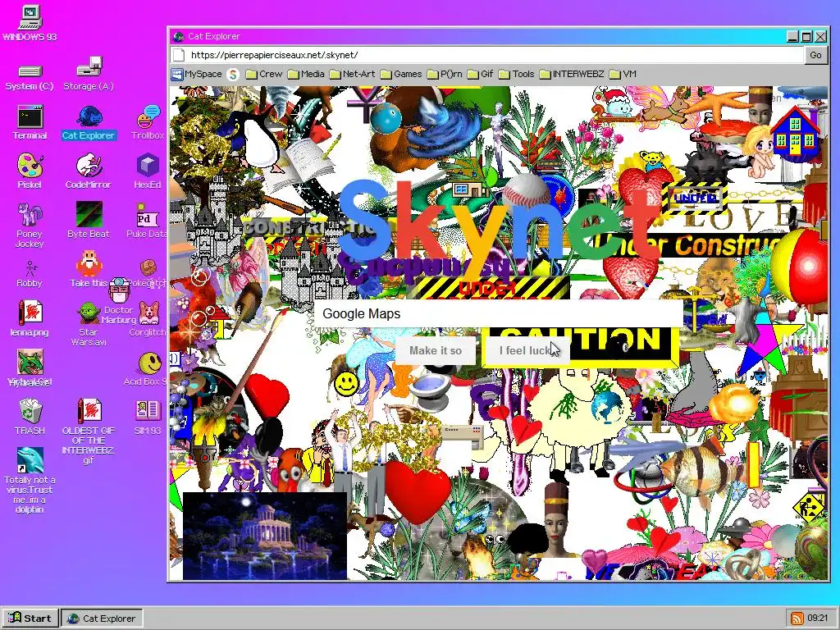
Task: Open the Take this icon
Action: 89,269
